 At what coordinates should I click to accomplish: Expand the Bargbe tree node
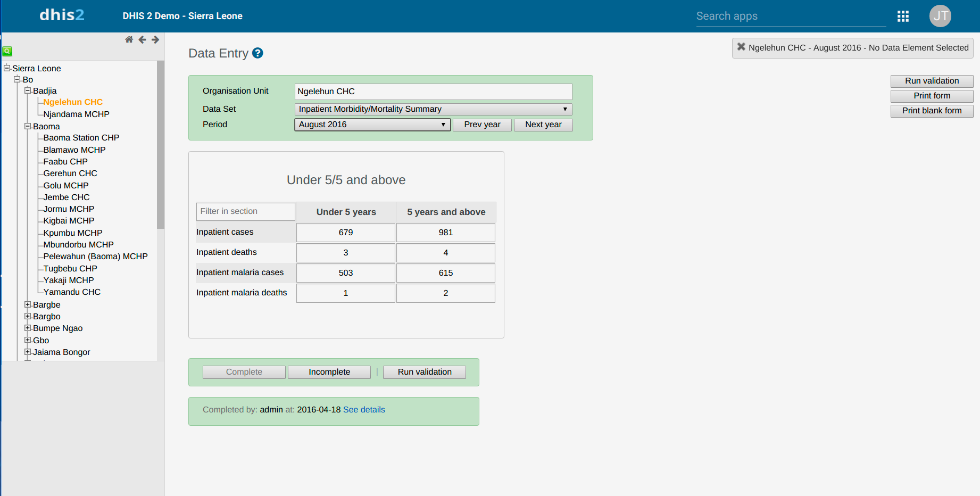pyautogui.click(x=28, y=304)
